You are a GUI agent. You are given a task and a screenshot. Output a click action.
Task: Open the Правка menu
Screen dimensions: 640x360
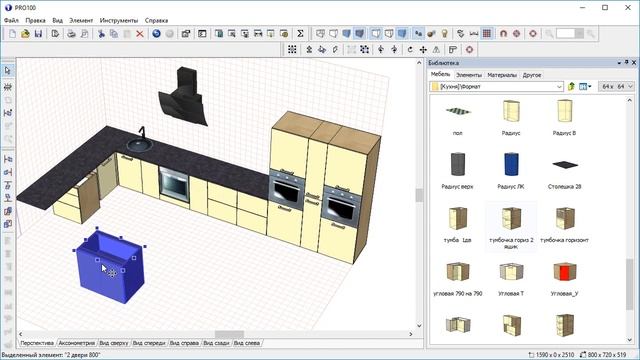coord(36,20)
